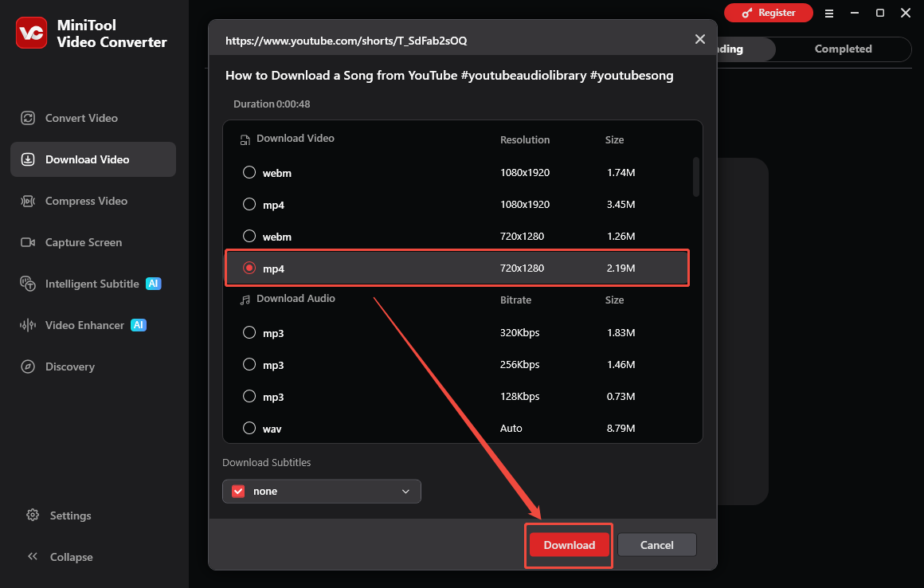
Task: Cancel the download dialog
Action: (x=656, y=545)
